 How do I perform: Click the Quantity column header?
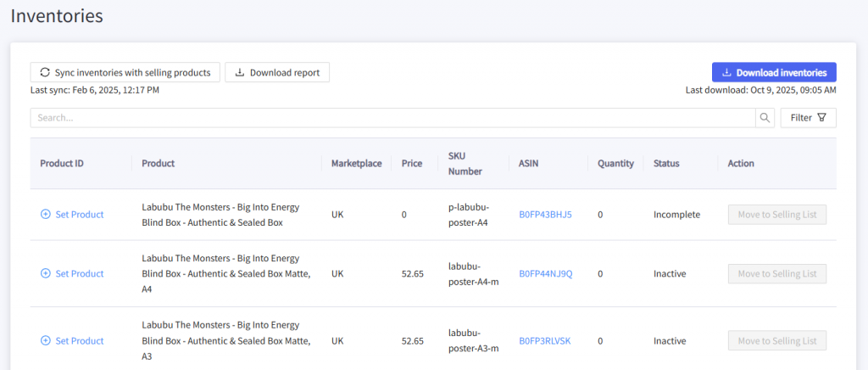click(x=615, y=163)
